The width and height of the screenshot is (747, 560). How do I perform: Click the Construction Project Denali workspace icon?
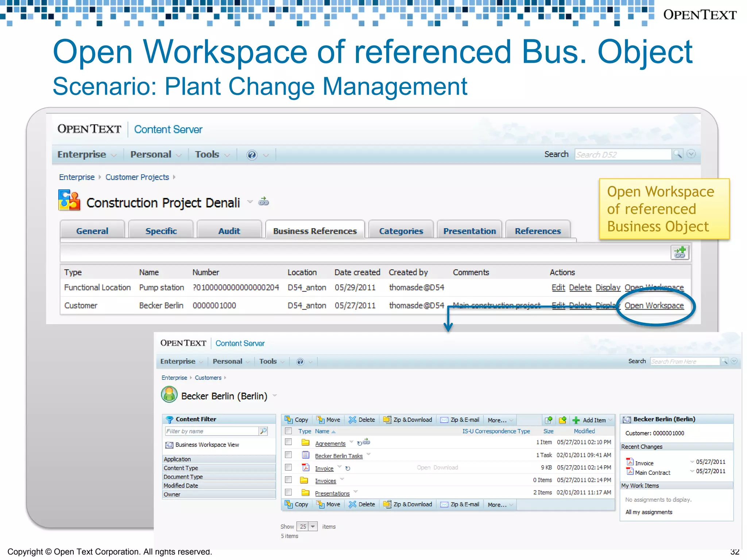69,200
